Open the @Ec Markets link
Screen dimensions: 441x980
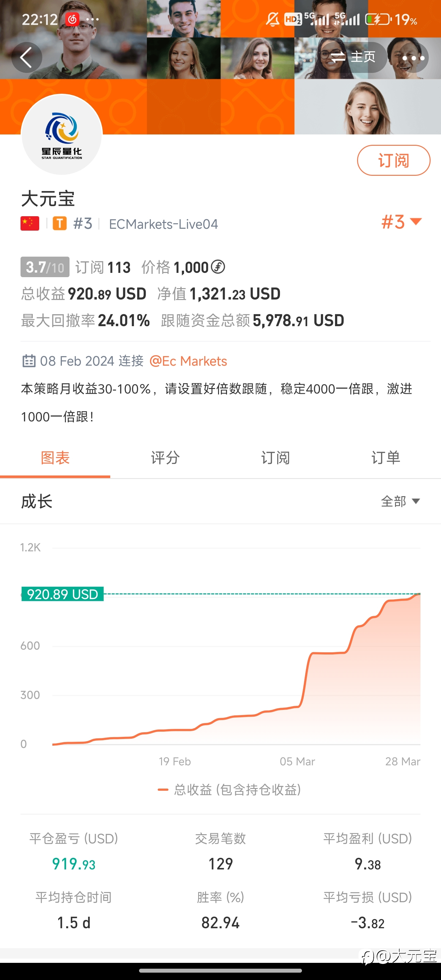click(x=188, y=361)
